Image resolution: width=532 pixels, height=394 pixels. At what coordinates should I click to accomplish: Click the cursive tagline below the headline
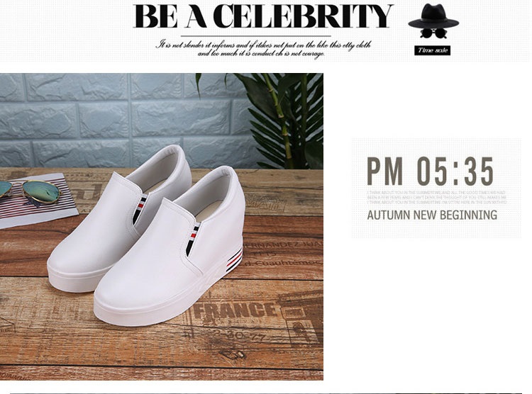point(263,49)
